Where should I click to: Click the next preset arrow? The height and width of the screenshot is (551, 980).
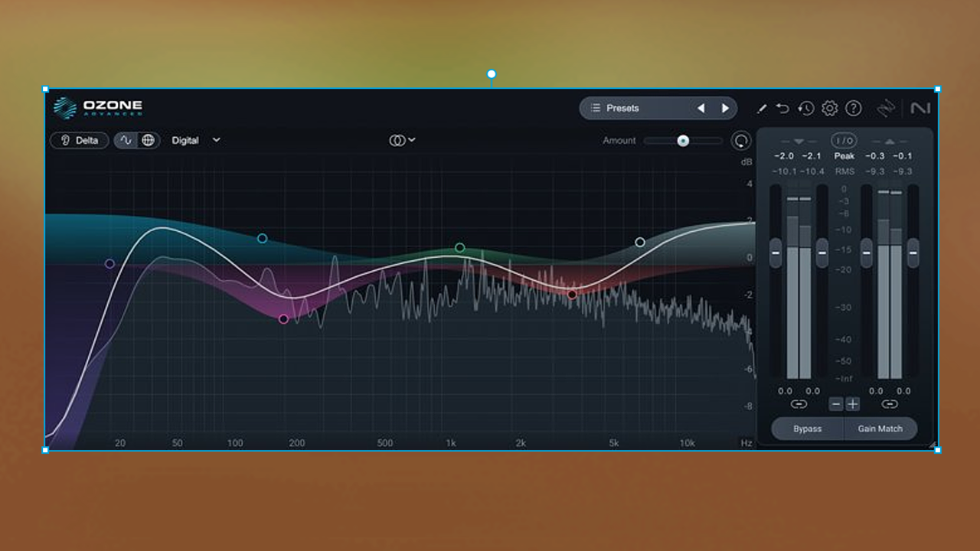coord(725,108)
